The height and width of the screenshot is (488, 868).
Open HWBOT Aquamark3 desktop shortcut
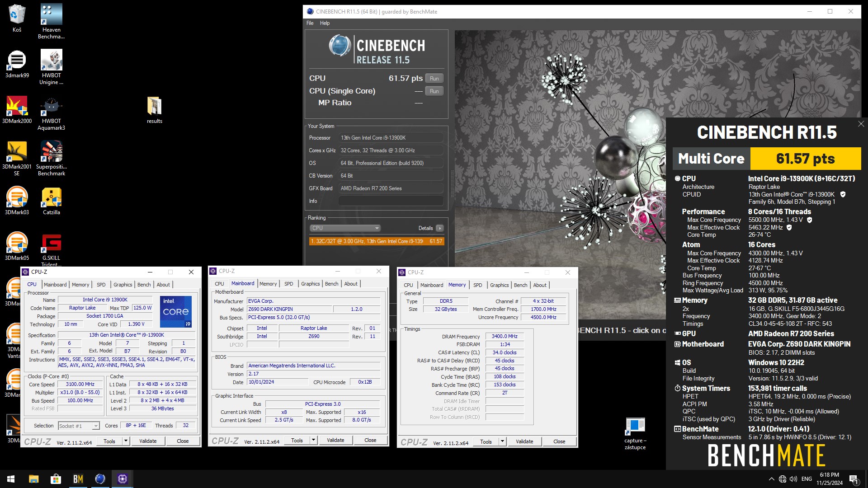point(51,113)
